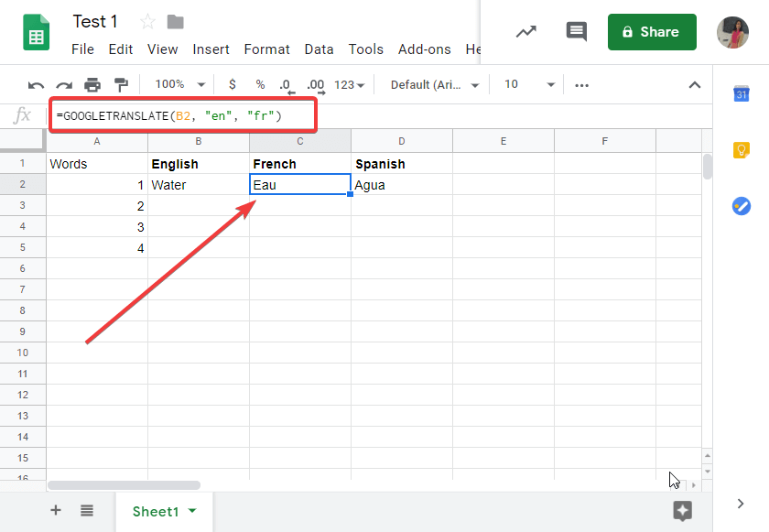
Task: Increase decimal places
Action: tap(316, 85)
